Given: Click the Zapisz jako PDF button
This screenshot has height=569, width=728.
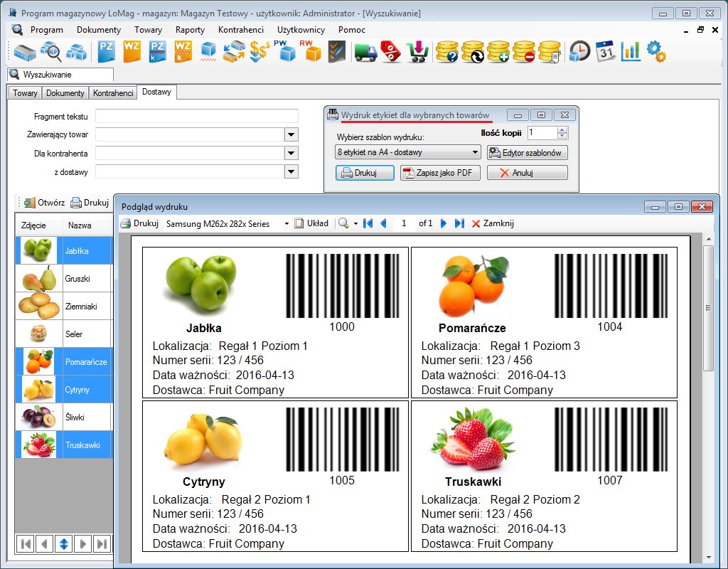Looking at the screenshot, I should [440, 173].
